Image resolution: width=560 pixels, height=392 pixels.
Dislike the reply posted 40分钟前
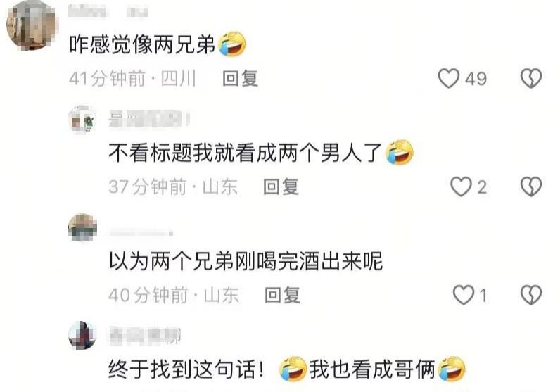pyautogui.click(x=531, y=295)
